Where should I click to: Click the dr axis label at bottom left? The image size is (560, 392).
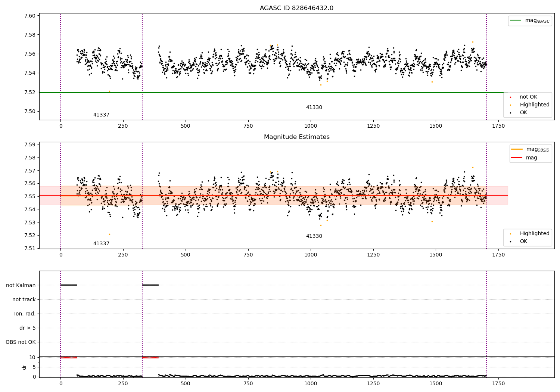(x=24, y=367)
